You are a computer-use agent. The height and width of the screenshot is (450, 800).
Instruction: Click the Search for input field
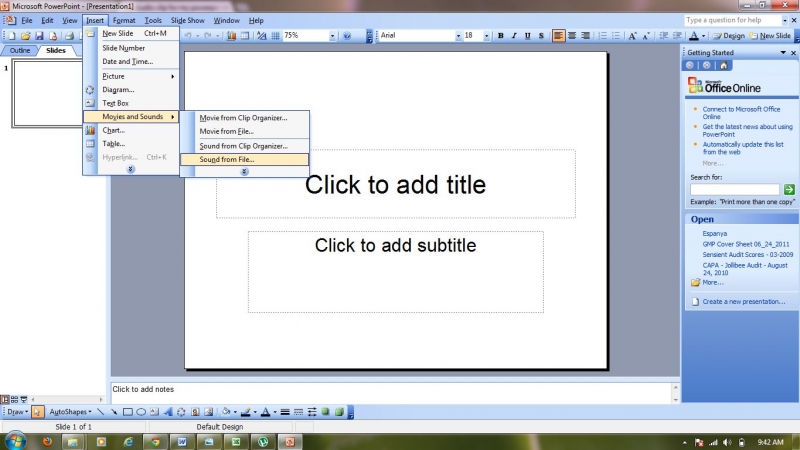click(x=735, y=189)
